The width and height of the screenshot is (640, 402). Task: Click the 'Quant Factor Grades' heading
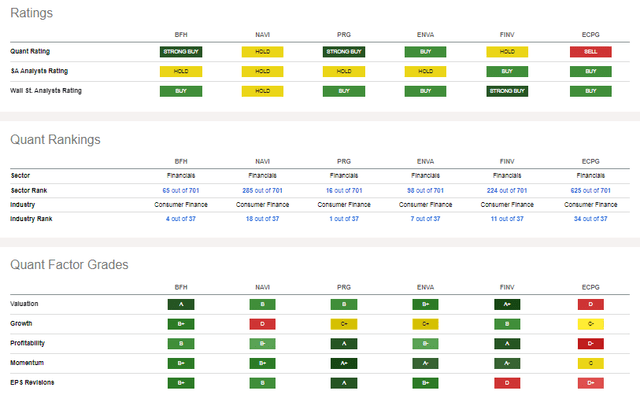[x=69, y=264]
